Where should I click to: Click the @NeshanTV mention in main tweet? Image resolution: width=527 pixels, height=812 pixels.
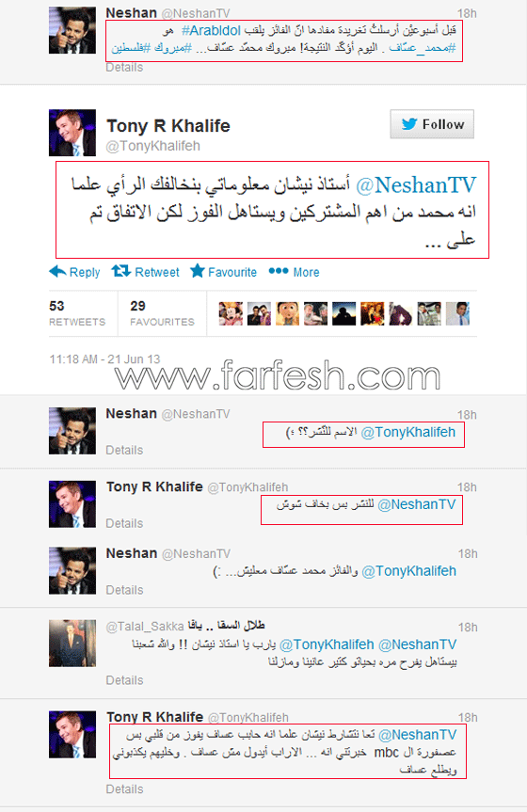(x=416, y=184)
